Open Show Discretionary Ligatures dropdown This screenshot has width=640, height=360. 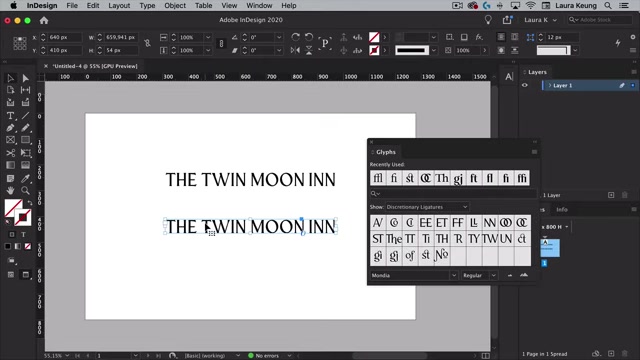(x=427, y=207)
